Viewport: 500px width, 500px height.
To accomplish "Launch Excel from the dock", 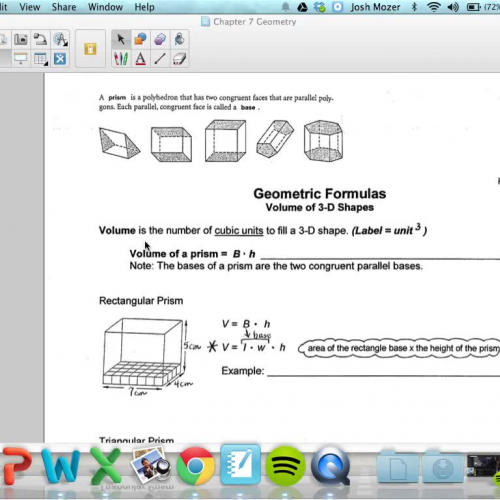I will [106, 466].
